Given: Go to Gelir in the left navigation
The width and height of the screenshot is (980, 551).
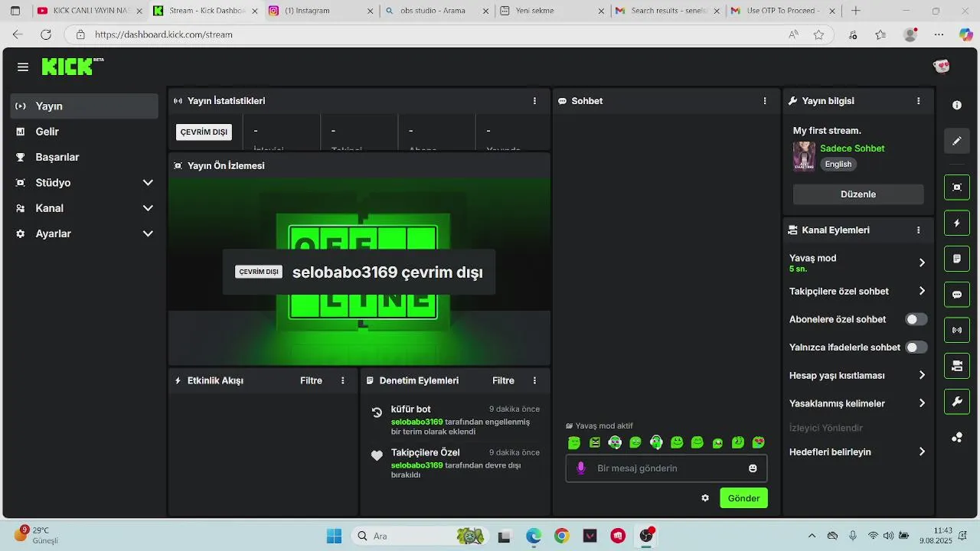Looking at the screenshot, I should 84,132.
